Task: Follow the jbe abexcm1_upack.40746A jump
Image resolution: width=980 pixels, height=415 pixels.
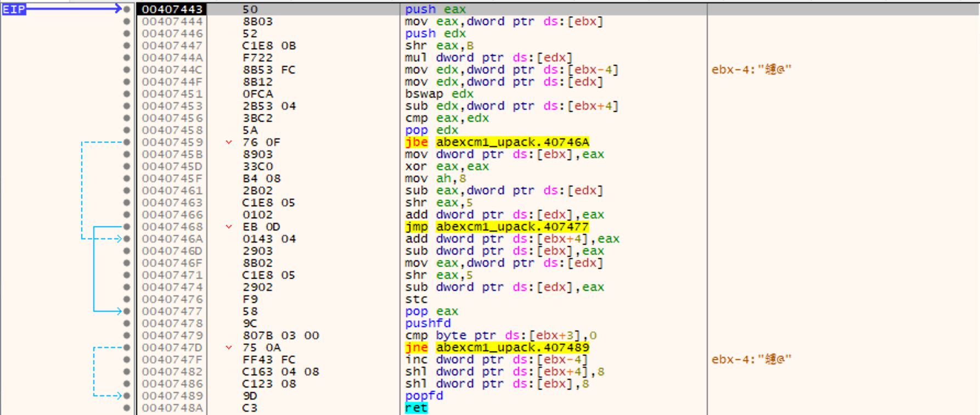Action: coord(497,142)
